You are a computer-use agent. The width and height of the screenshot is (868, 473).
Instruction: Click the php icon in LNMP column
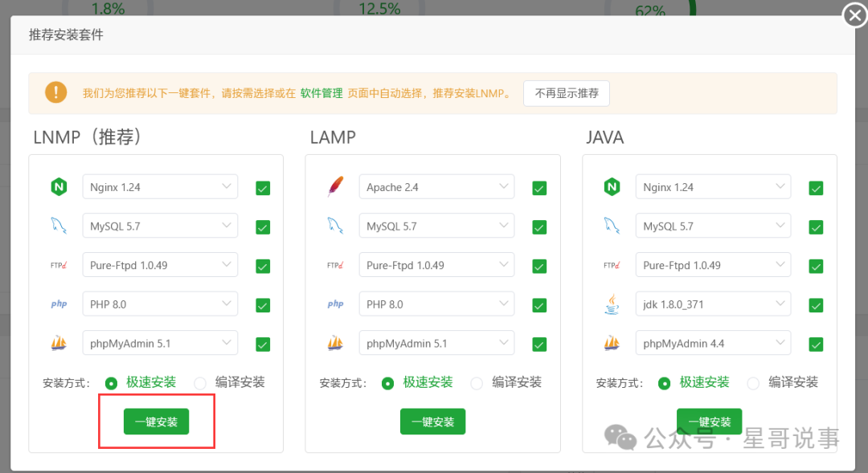(x=59, y=304)
